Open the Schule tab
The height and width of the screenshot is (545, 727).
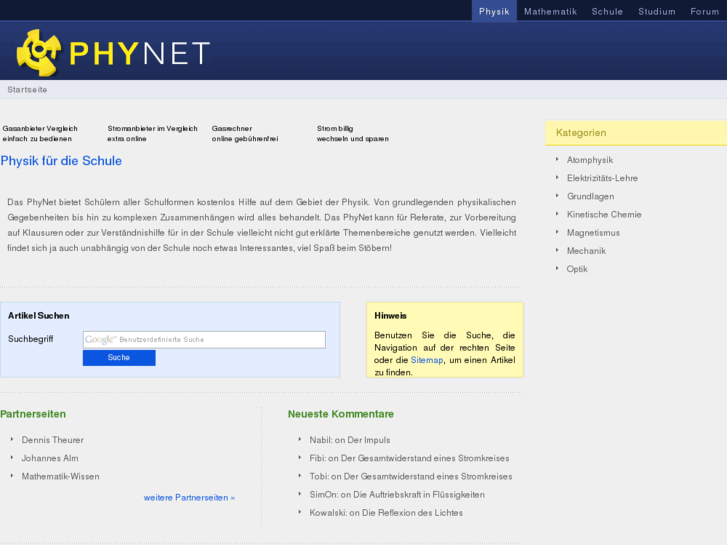pyautogui.click(x=607, y=12)
